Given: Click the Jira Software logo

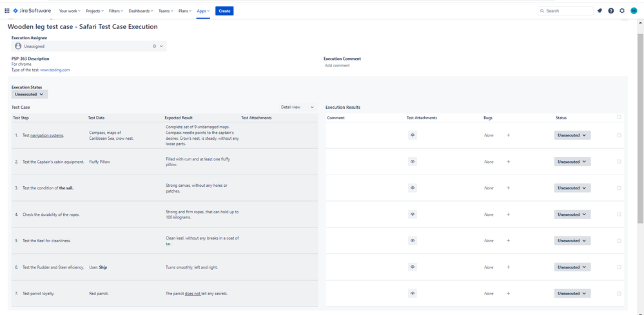Looking at the screenshot, I should (32, 11).
